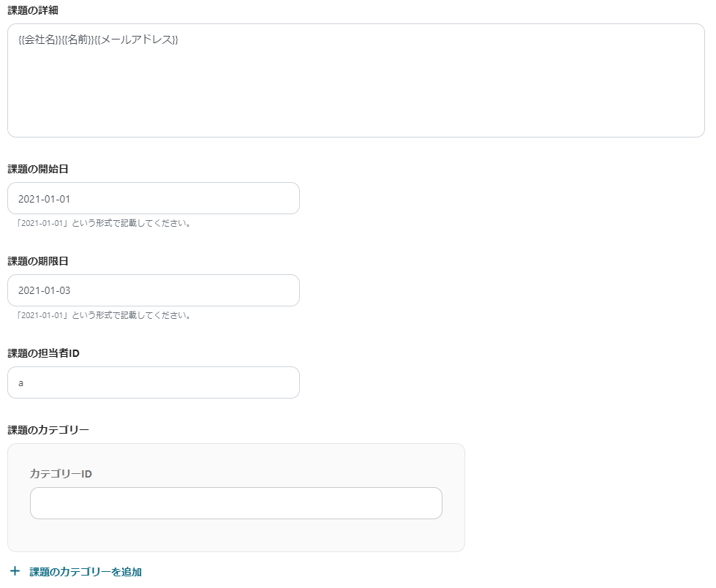This screenshot has height=588, width=716.
Task: Click the date format hint under 課題の期限日
Action: click(104, 315)
